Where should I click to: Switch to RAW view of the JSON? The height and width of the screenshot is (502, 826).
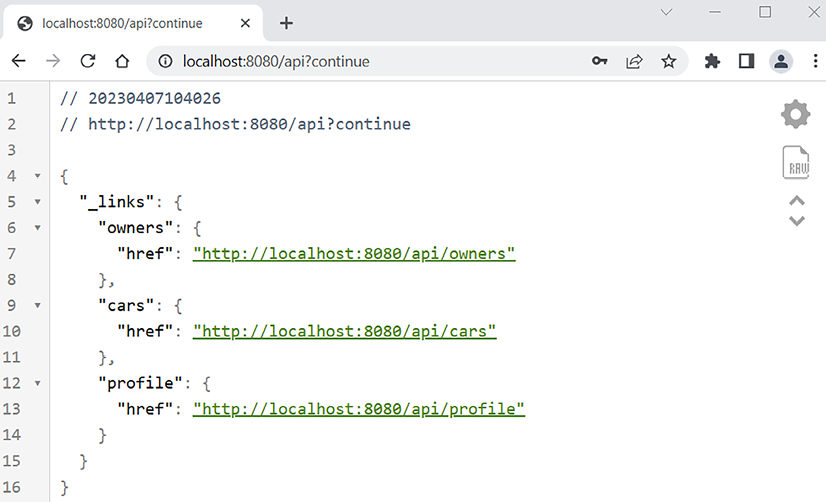796,163
